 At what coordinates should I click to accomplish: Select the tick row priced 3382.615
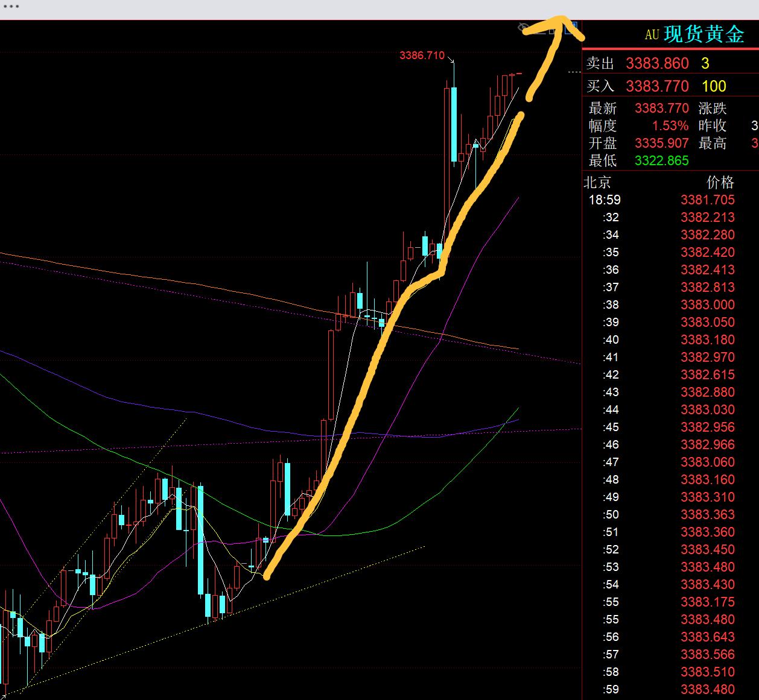coord(707,375)
